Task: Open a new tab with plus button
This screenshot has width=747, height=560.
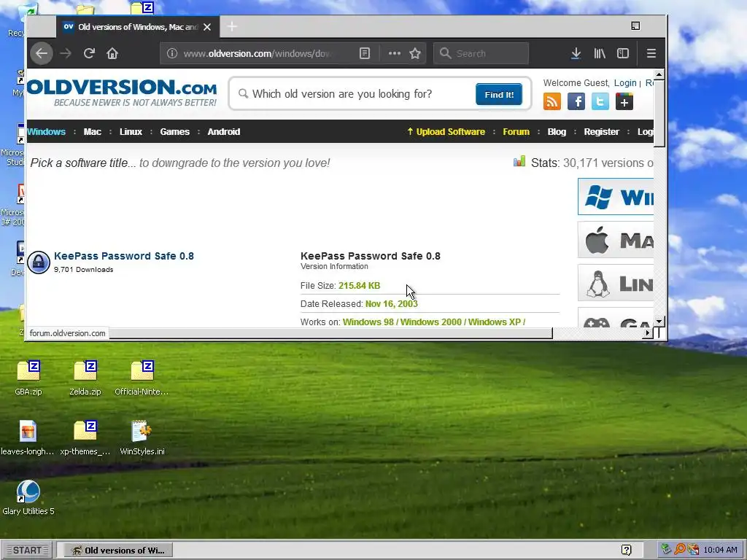Action: pos(232,27)
